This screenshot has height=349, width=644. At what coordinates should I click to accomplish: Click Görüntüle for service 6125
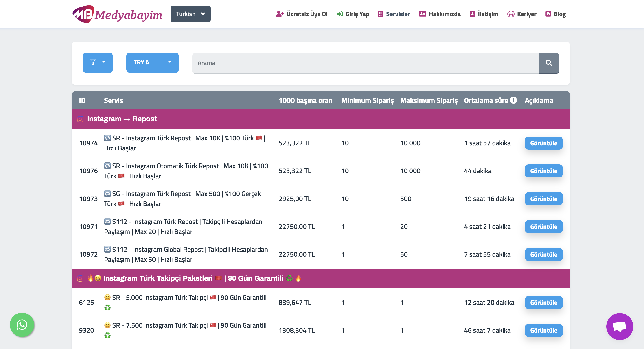point(544,303)
